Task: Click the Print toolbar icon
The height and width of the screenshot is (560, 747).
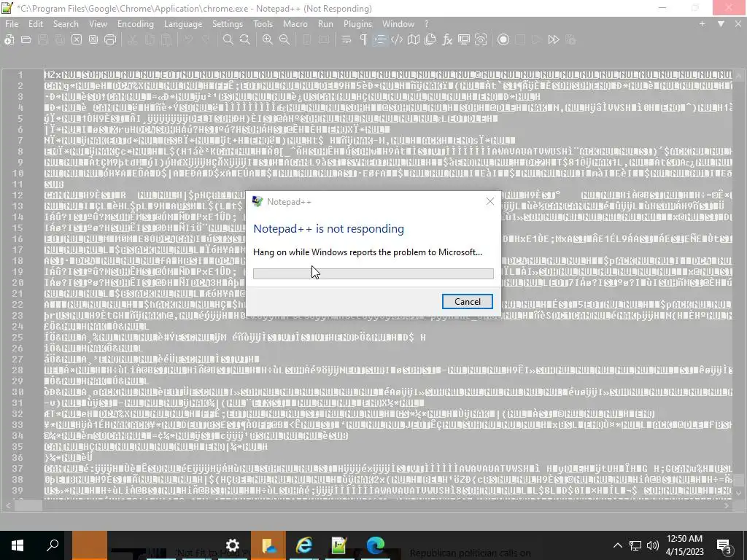Action: 110,40
